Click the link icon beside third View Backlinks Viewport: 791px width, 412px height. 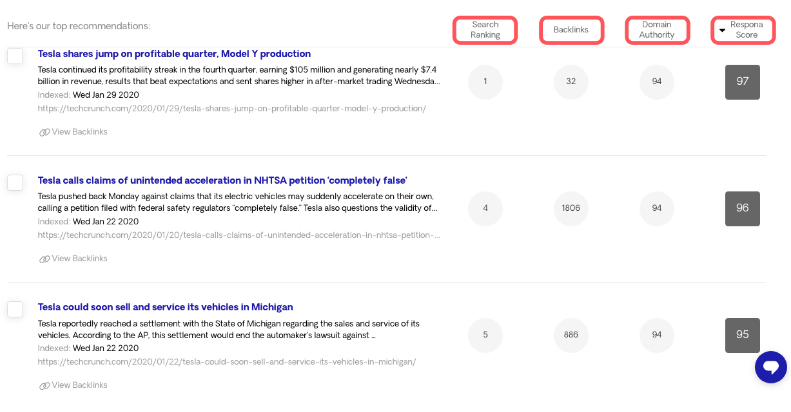44,385
